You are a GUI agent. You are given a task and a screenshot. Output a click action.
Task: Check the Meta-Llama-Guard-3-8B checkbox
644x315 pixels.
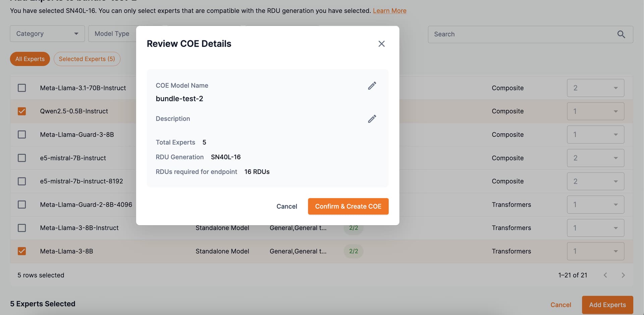(22, 135)
